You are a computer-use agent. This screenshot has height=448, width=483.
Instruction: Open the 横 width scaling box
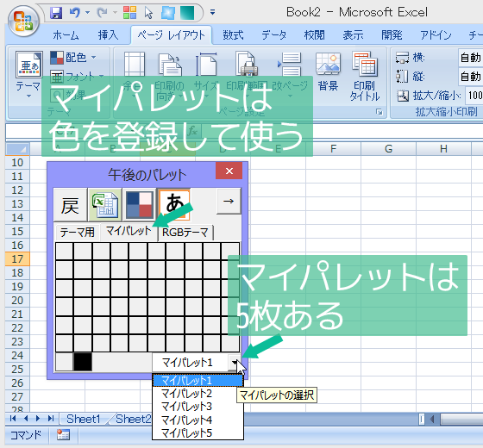click(470, 57)
